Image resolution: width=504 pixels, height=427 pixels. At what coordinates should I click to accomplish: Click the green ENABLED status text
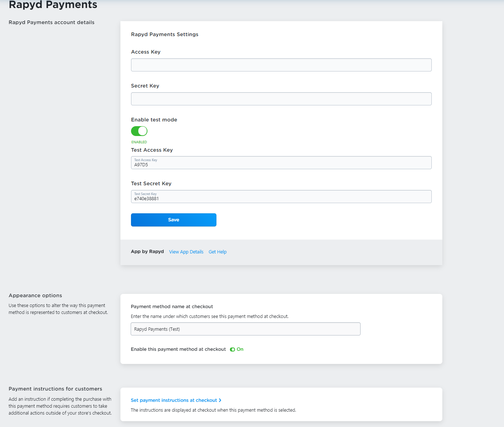point(139,142)
